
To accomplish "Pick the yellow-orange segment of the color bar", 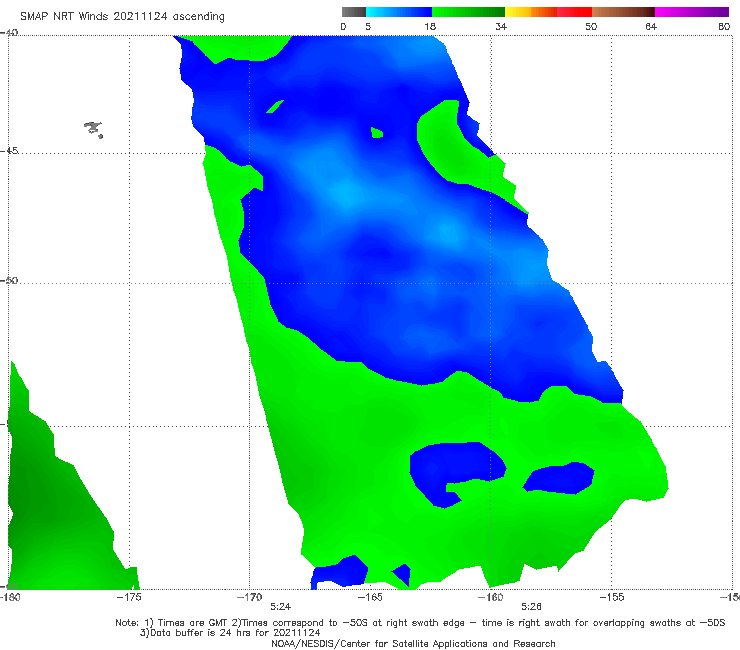I will point(530,12).
